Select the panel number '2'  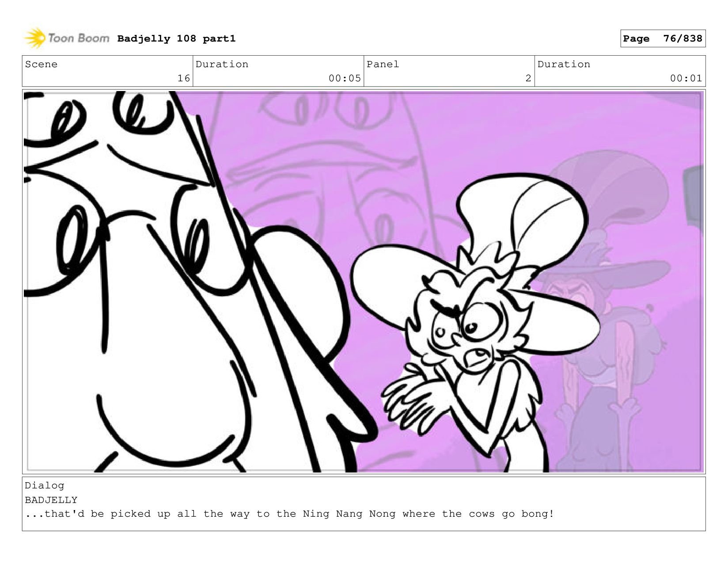[x=528, y=78]
